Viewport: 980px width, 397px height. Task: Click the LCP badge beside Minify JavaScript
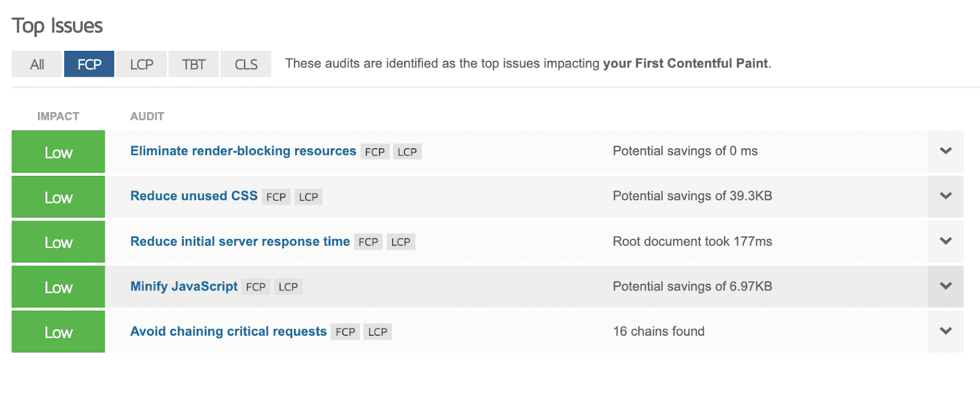(288, 287)
